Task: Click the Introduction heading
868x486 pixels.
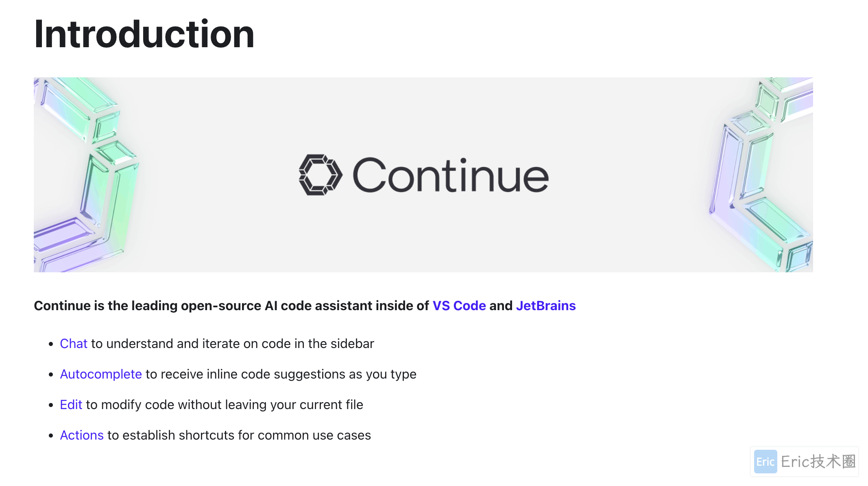Action: [x=144, y=34]
